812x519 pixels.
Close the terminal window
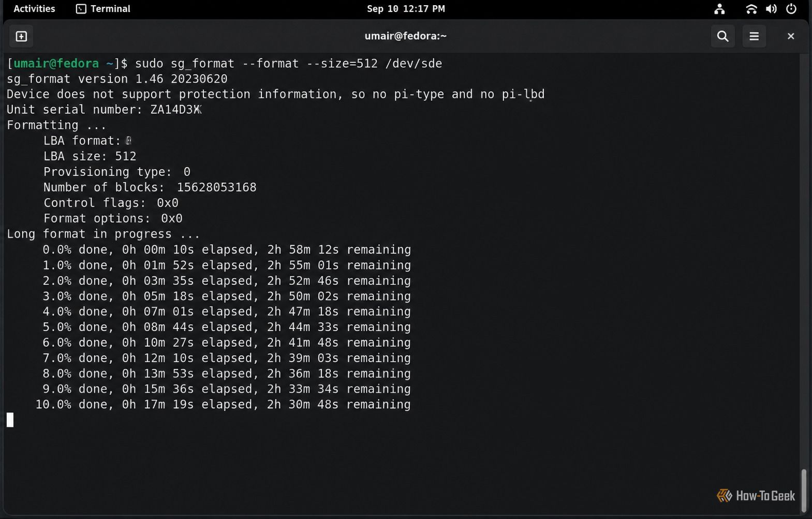pyautogui.click(x=791, y=36)
